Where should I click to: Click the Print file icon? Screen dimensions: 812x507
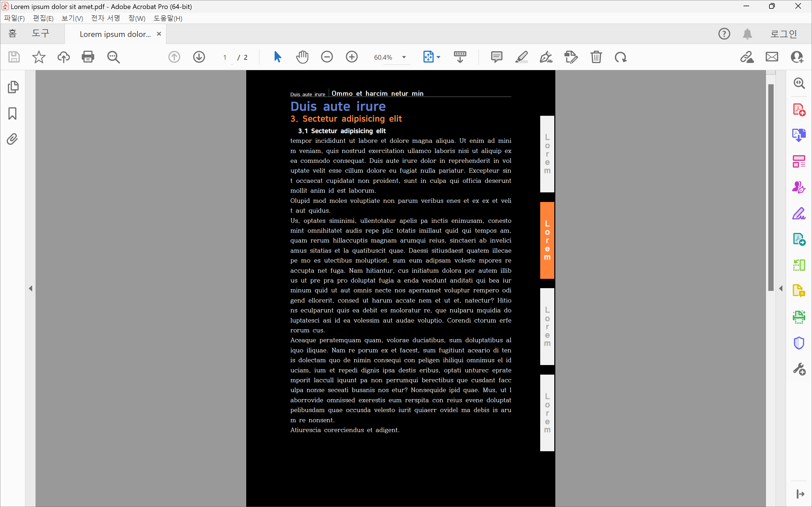pos(88,57)
